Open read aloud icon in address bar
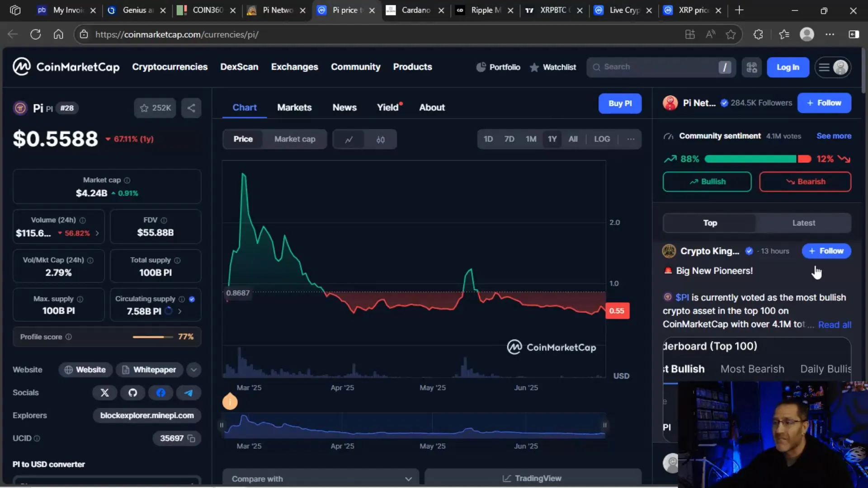The width and height of the screenshot is (868, 488). (x=710, y=34)
